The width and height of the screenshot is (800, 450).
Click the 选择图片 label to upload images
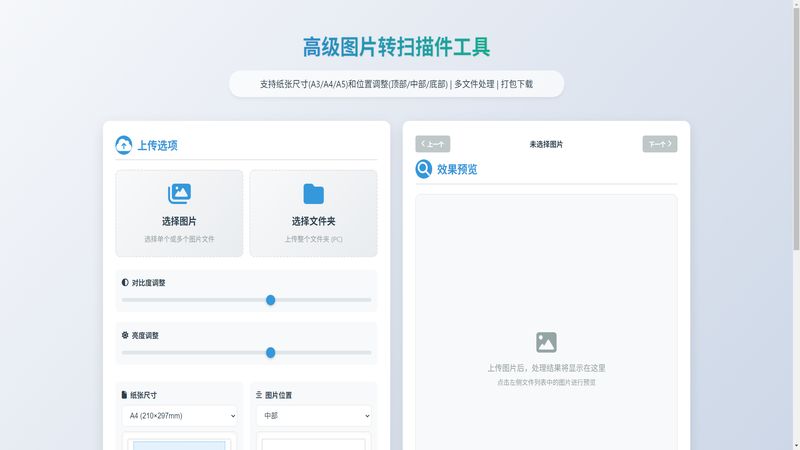pyautogui.click(x=179, y=221)
